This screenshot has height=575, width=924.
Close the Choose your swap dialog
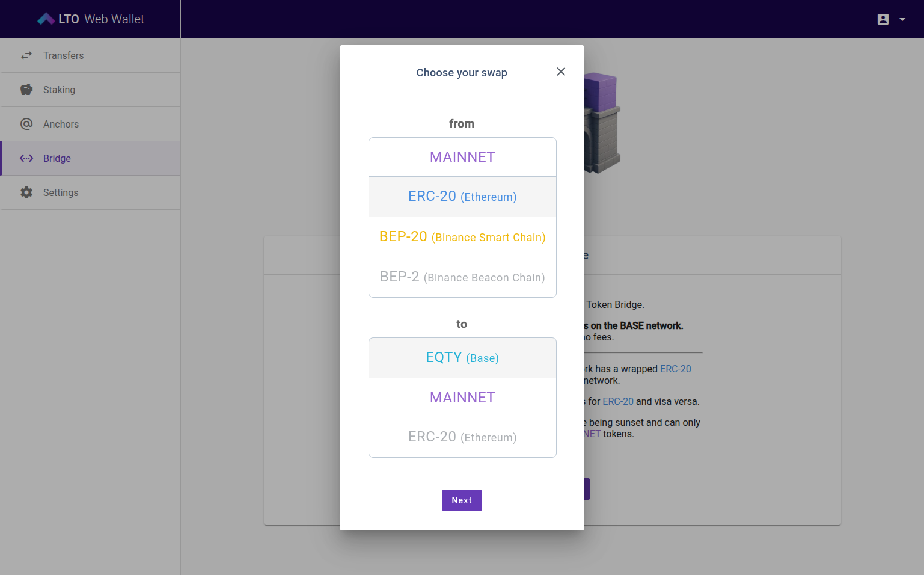561,72
